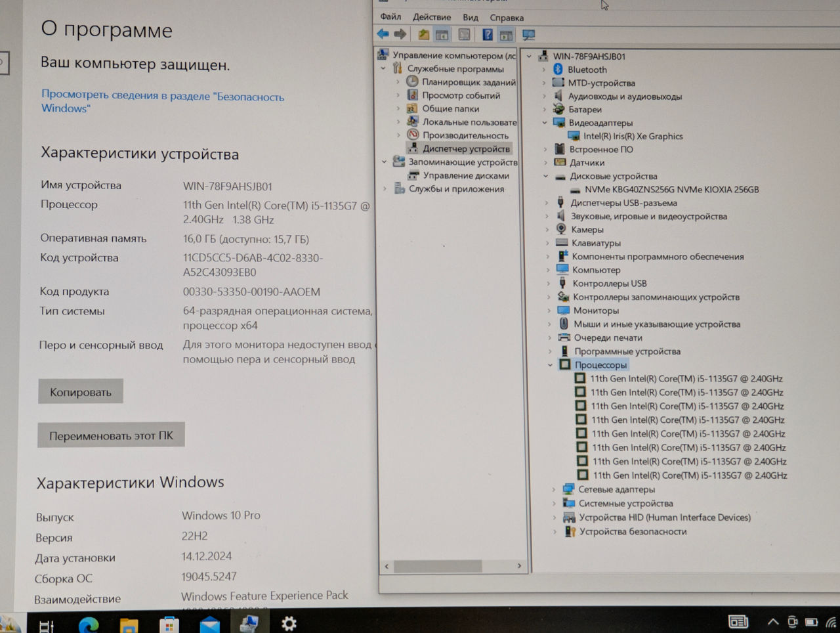840x633 pixels.
Task: Collapse the Процессоры node
Action: 551,365
